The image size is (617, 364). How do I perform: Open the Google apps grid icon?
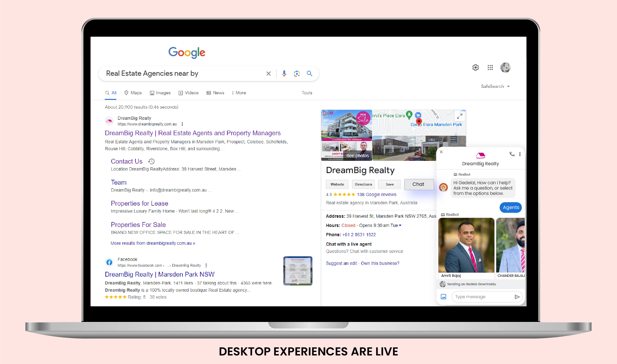(490, 67)
